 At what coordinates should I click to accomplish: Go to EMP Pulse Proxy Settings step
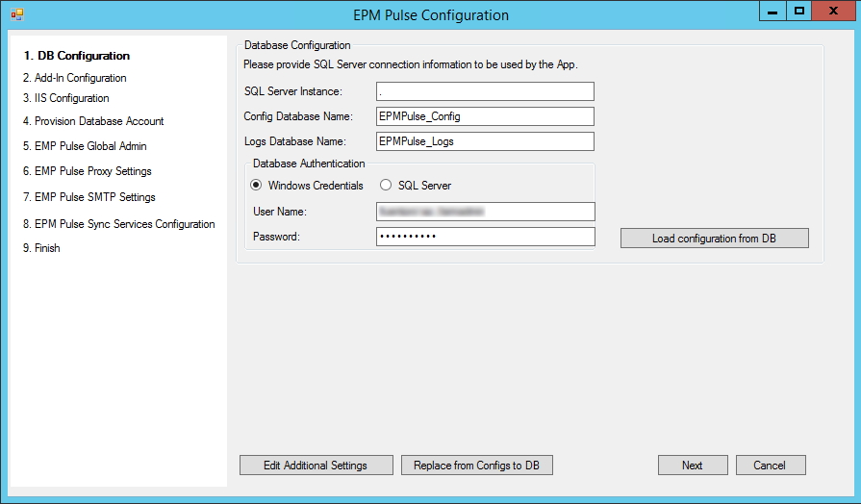(x=88, y=171)
